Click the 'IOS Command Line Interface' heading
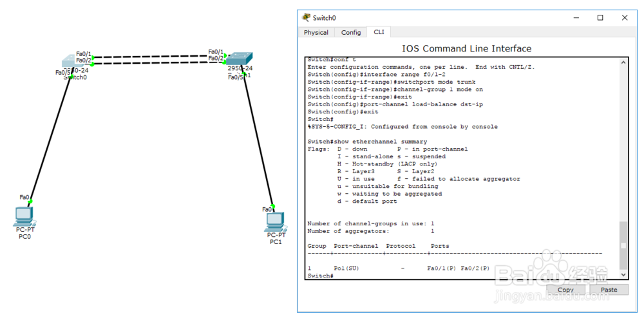The height and width of the screenshot is (318, 644). point(466,48)
